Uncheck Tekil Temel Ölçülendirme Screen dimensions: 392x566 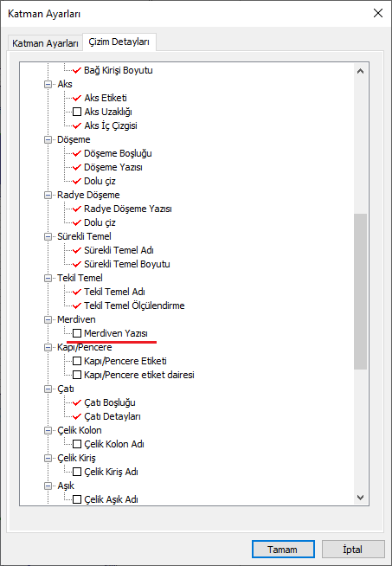click(77, 306)
